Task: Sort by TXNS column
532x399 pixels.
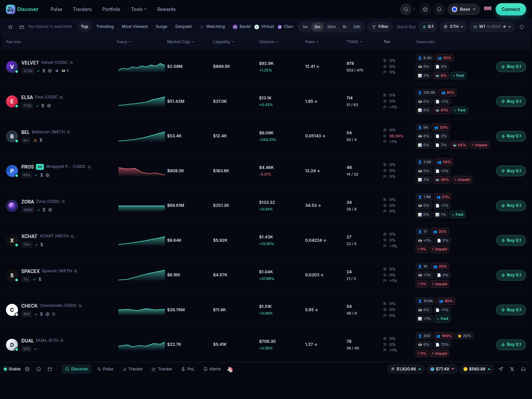Action: [354, 42]
